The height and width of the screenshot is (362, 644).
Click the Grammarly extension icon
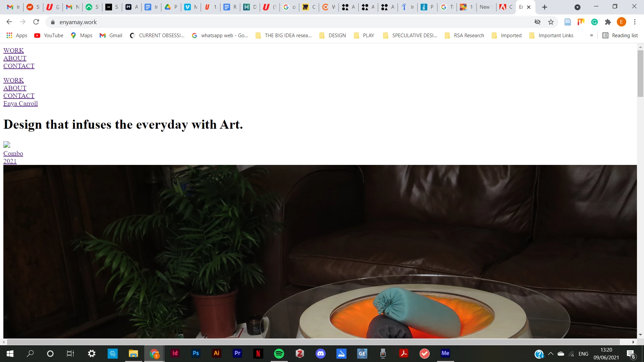pyautogui.click(x=594, y=22)
